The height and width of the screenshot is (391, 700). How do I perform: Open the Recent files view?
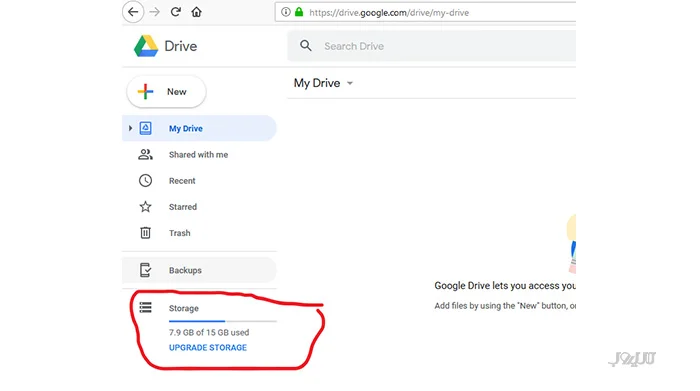182,181
